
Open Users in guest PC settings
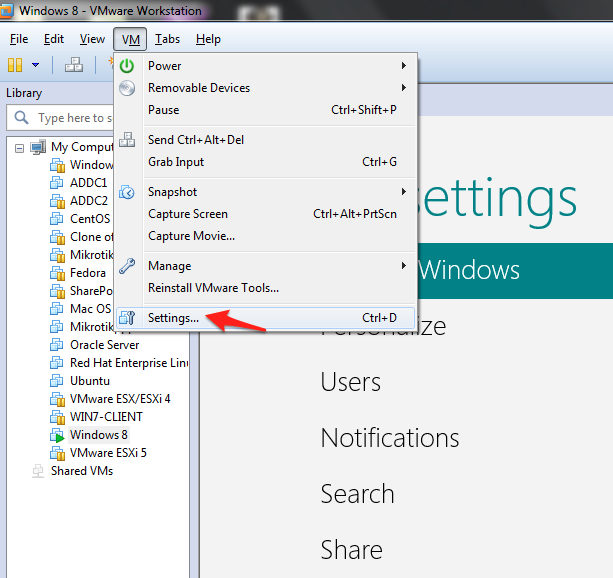[350, 382]
